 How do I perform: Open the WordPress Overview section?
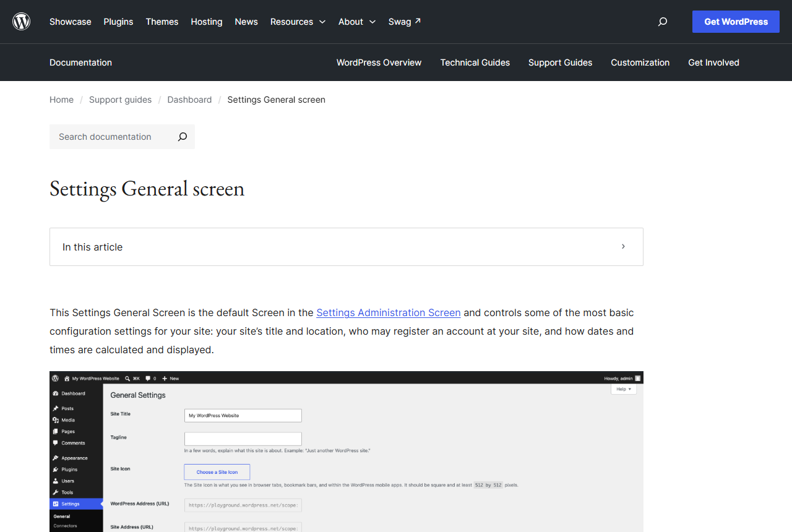coord(379,62)
